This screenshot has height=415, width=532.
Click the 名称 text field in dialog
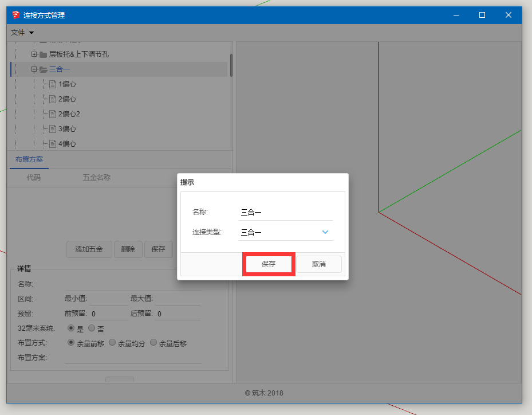pyautogui.click(x=285, y=212)
